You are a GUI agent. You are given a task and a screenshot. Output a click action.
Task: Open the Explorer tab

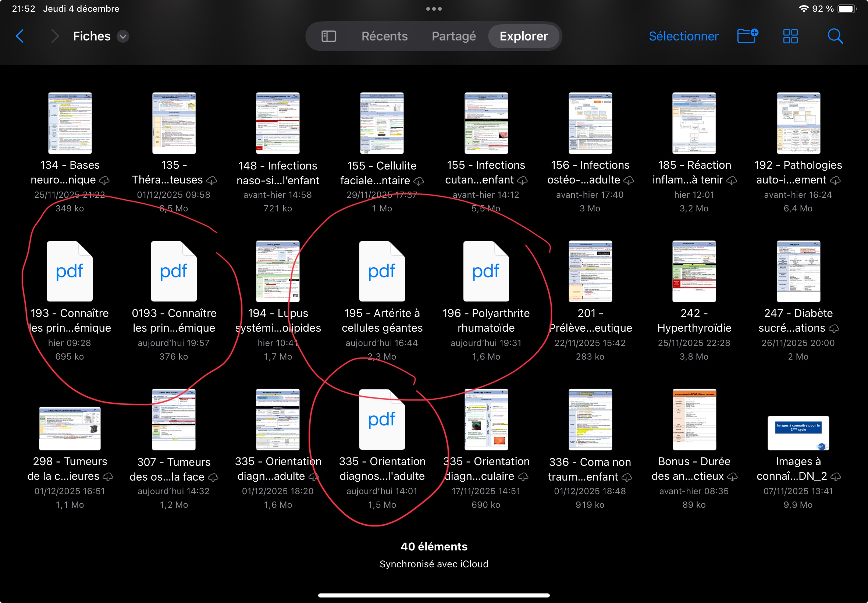coord(523,36)
